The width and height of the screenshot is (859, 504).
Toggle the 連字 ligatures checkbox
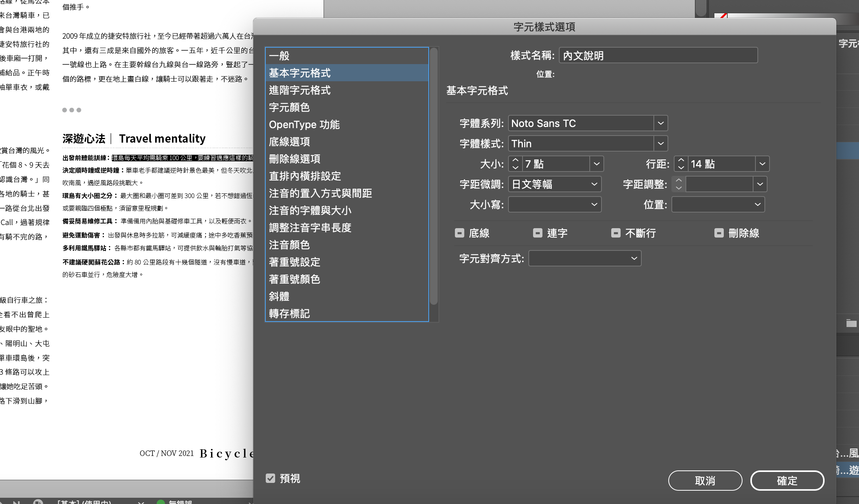538,233
